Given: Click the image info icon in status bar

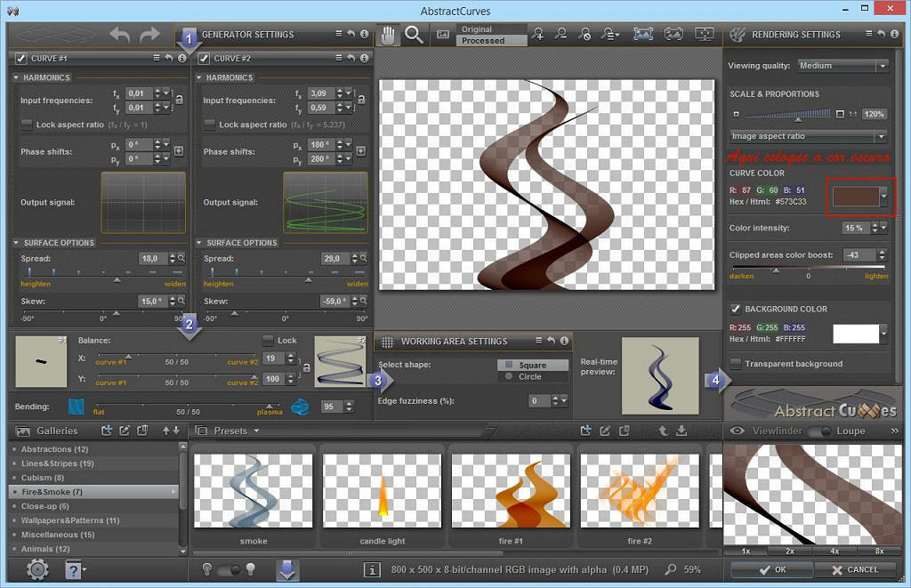Looking at the screenshot, I should (373, 569).
